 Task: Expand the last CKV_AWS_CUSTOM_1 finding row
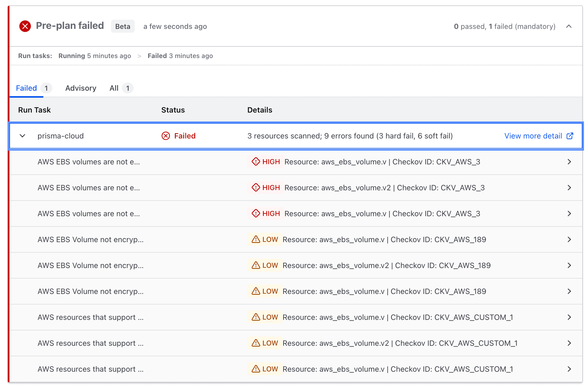570,369
